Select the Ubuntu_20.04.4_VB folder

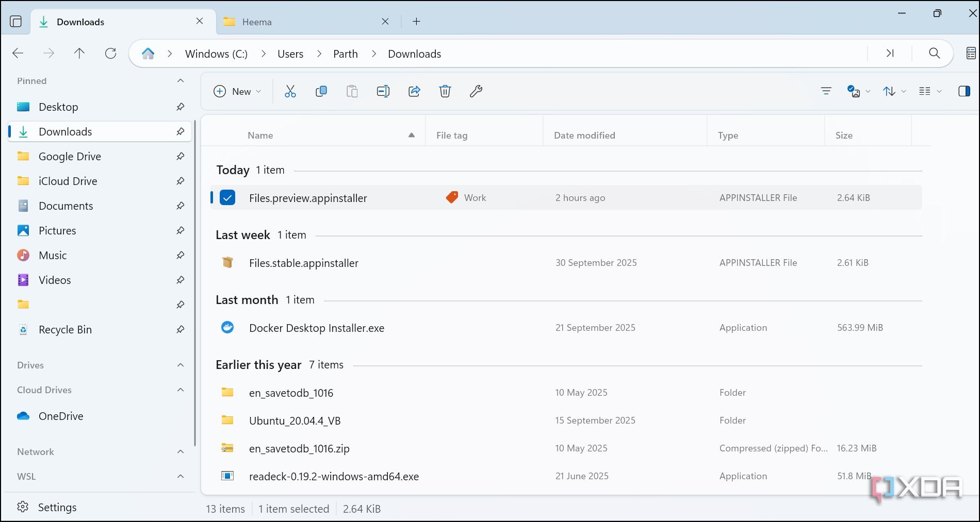tap(566, 420)
